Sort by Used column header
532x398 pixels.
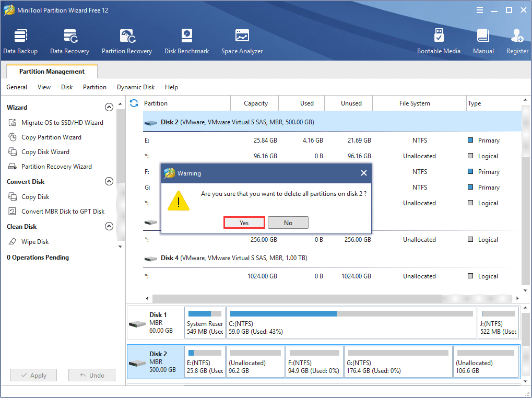(x=302, y=103)
